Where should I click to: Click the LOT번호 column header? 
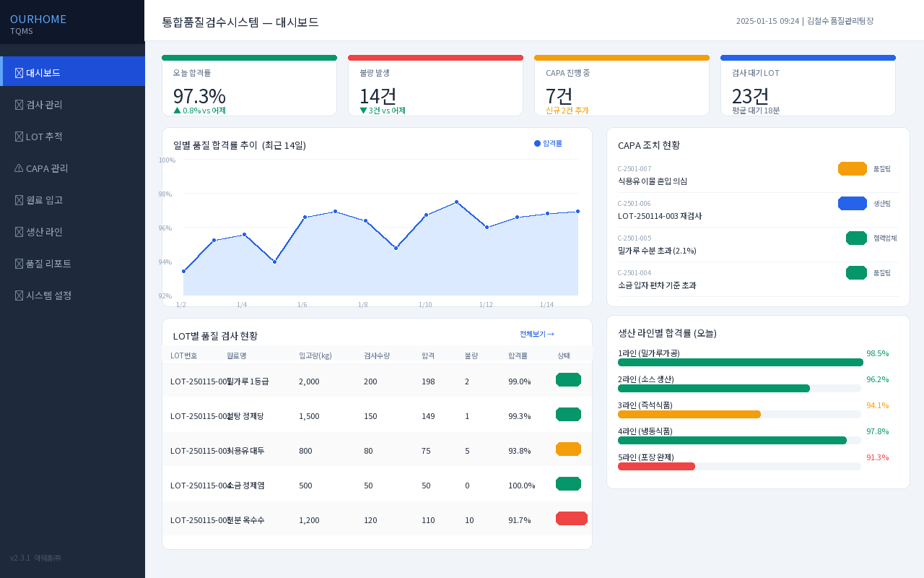pos(183,355)
